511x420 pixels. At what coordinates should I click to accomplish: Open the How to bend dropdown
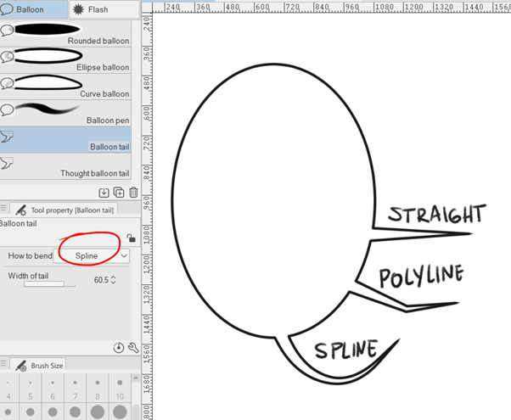point(93,255)
